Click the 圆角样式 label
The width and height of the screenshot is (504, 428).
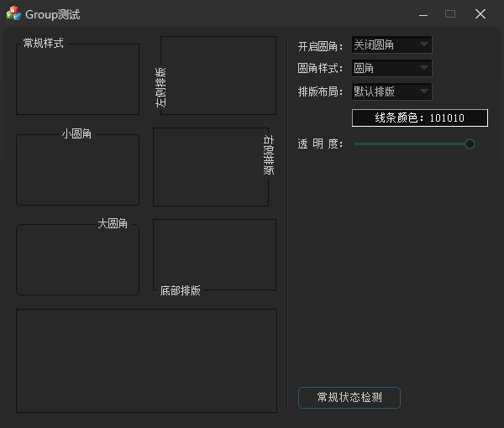[320, 68]
